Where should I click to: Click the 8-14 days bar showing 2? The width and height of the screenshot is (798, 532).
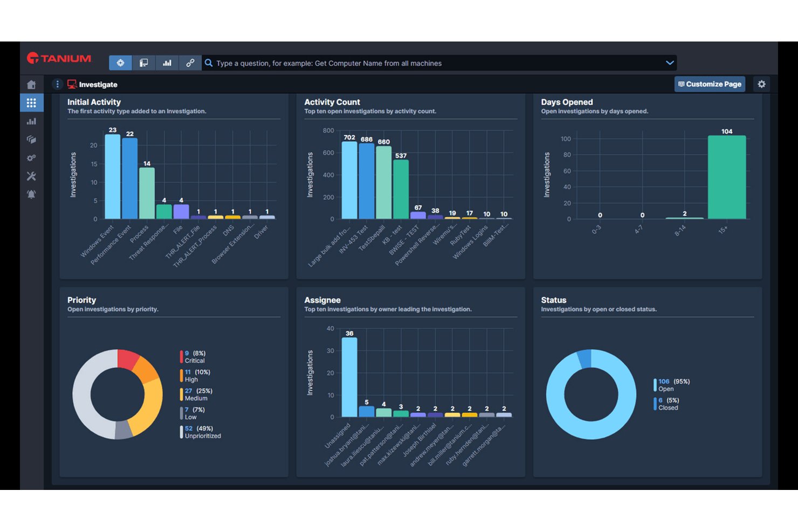[685, 218]
